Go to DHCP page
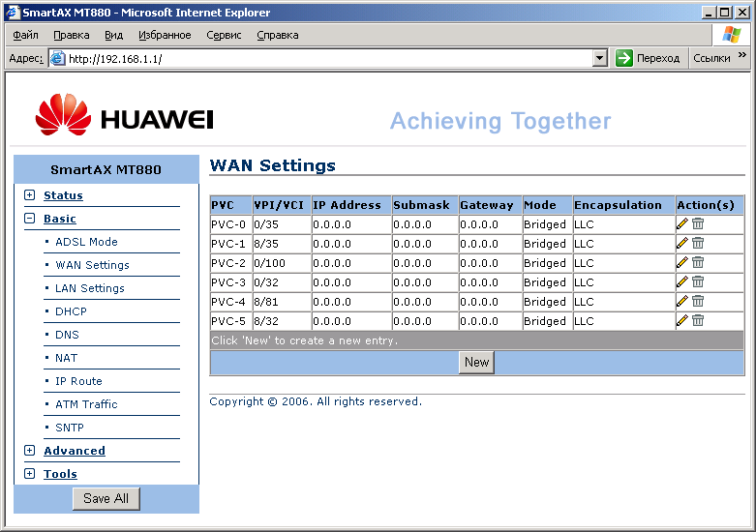Image resolution: width=756 pixels, height=532 pixels. tap(71, 311)
